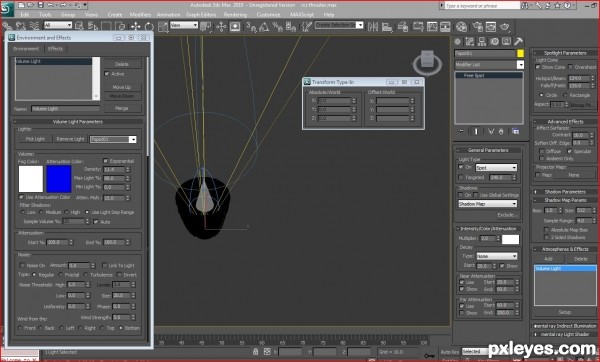The width and height of the screenshot is (600, 362).
Task: Click the Move Up button
Action: [x=122, y=87]
